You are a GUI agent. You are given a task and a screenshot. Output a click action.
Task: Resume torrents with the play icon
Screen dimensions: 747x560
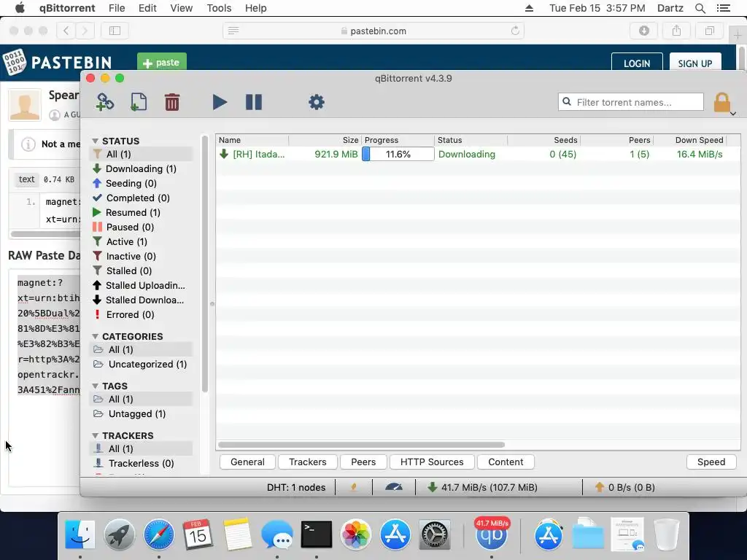(x=220, y=102)
